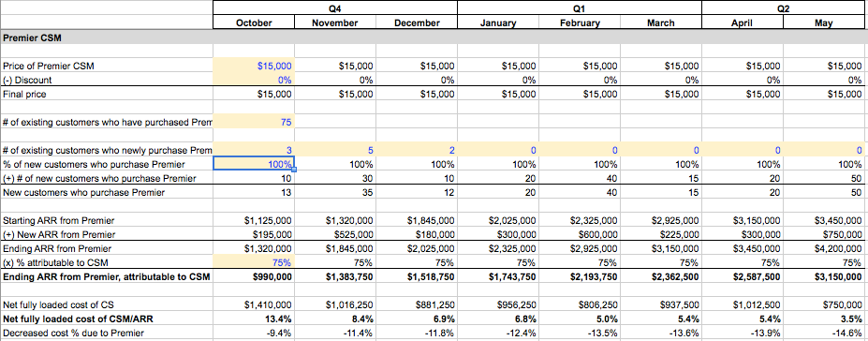Select the December column header
This screenshot has width=868, height=341.
coord(417,22)
